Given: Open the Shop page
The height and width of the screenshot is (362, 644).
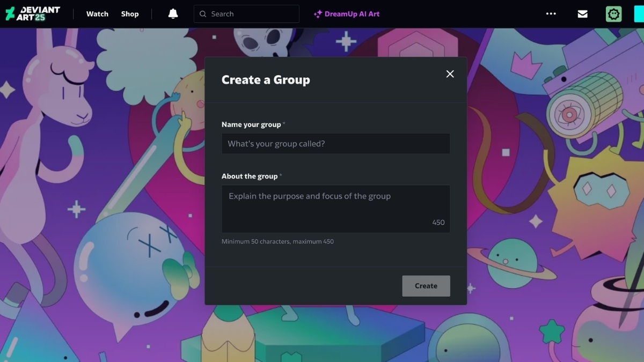Looking at the screenshot, I should coord(130,14).
